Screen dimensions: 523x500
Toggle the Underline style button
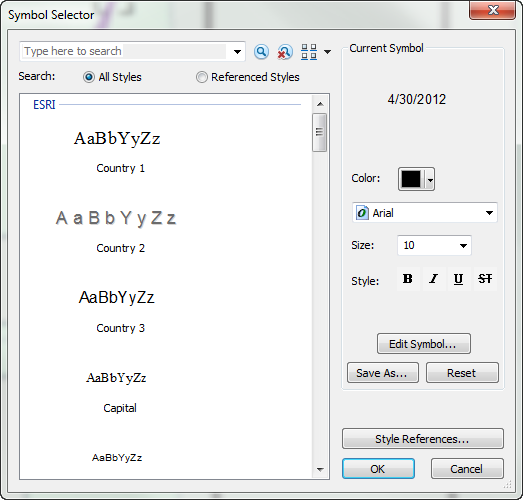(459, 279)
